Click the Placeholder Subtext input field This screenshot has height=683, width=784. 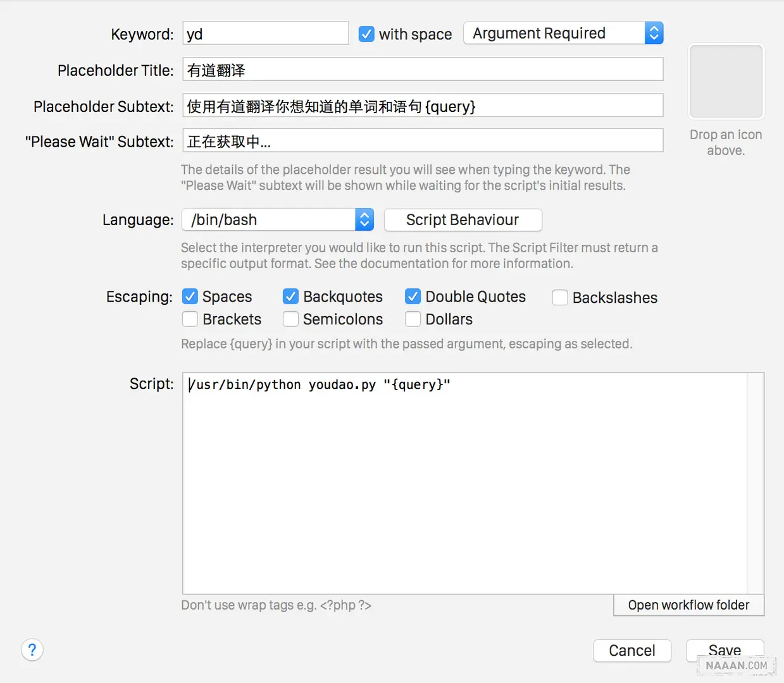pyautogui.click(x=423, y=106)
